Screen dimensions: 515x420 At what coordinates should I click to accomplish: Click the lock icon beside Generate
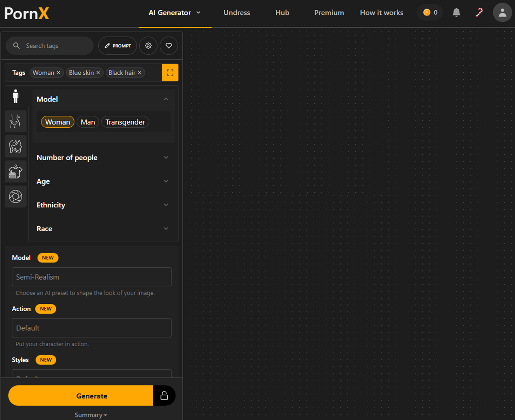click(164, 396)
